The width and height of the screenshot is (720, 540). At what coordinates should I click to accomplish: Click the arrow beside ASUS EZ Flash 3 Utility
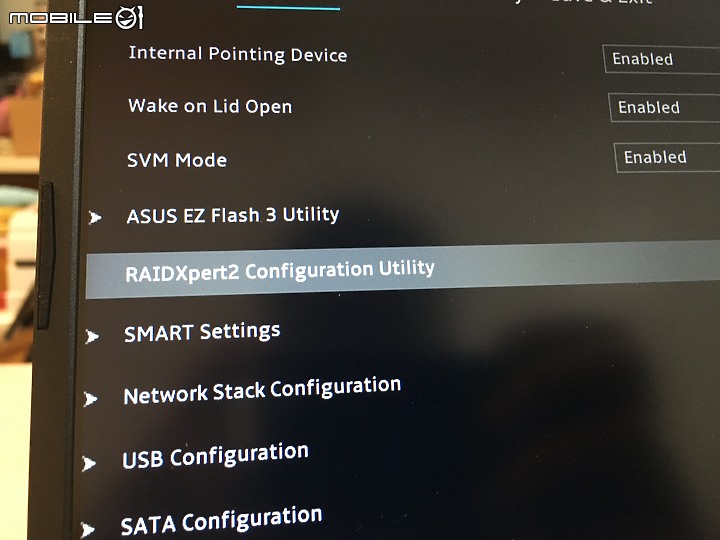[x=95, y=217]
